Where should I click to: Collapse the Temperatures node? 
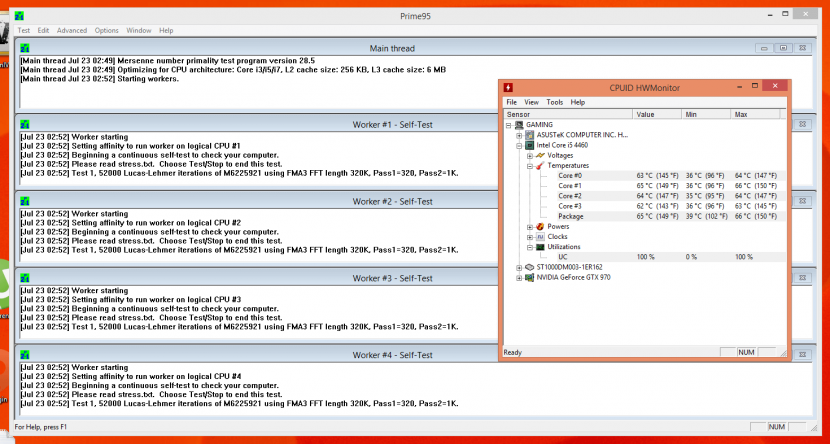(x=530, y=166)
